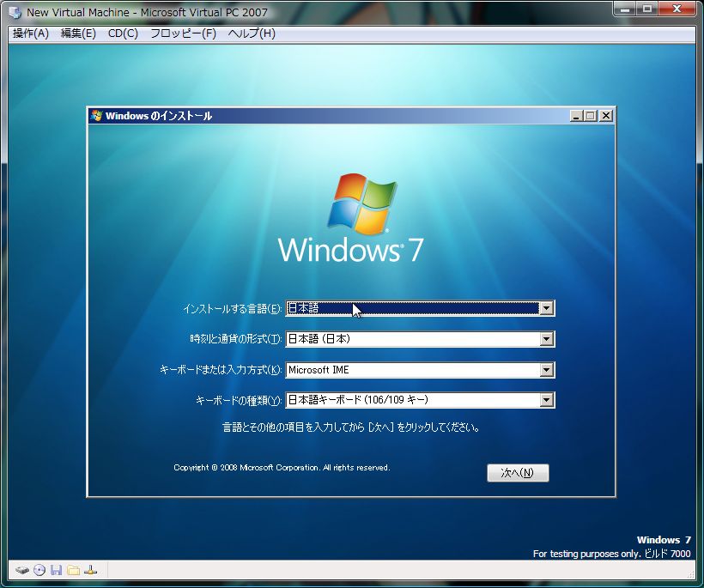Minimize the Virtual PC 2007 window
Image resolution: width=704 pixels, height=588 pixels.
(624, 9)
